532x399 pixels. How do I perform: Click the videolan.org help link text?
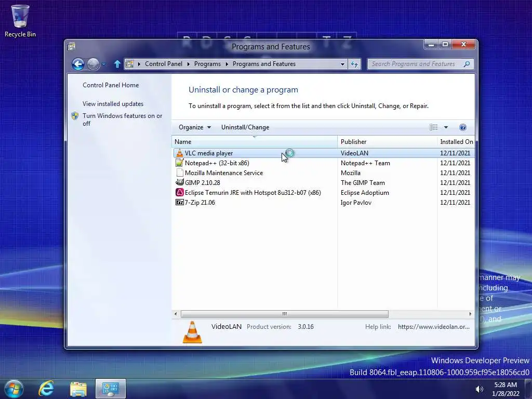[434, 327]
